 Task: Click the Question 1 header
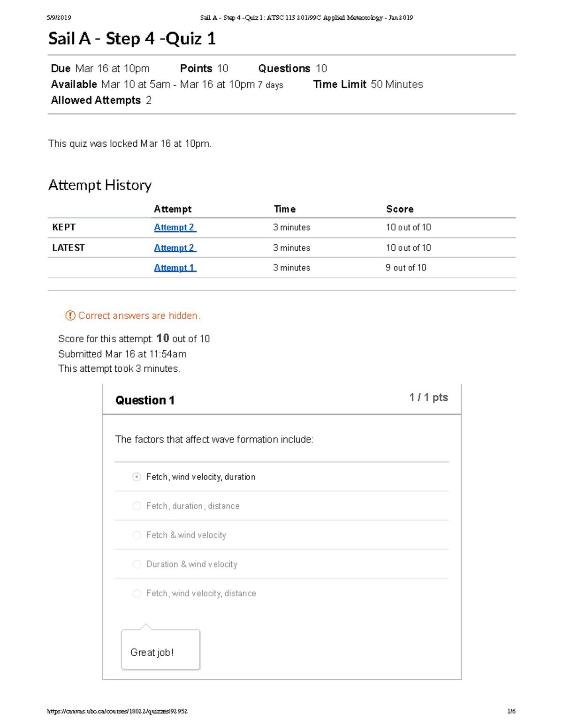click(x=145, y=400)
